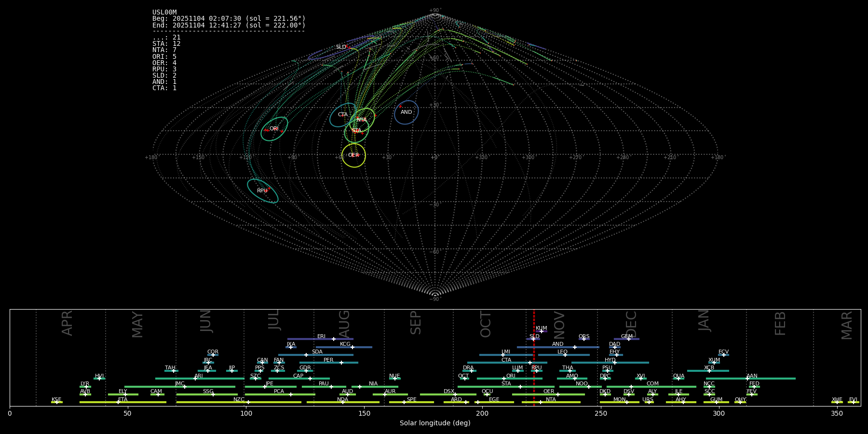Select the LEO shower activity bar
Viewport: 868px width, 434px height.
tap(563, 355)
